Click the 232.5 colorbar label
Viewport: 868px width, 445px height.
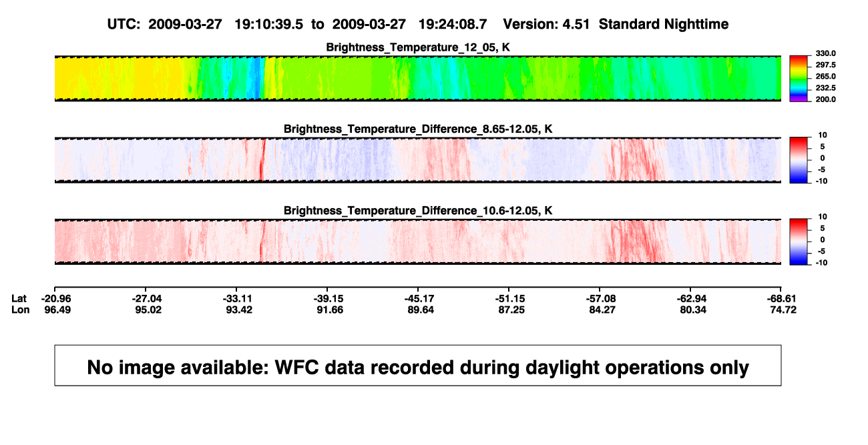tap(825, 88)
